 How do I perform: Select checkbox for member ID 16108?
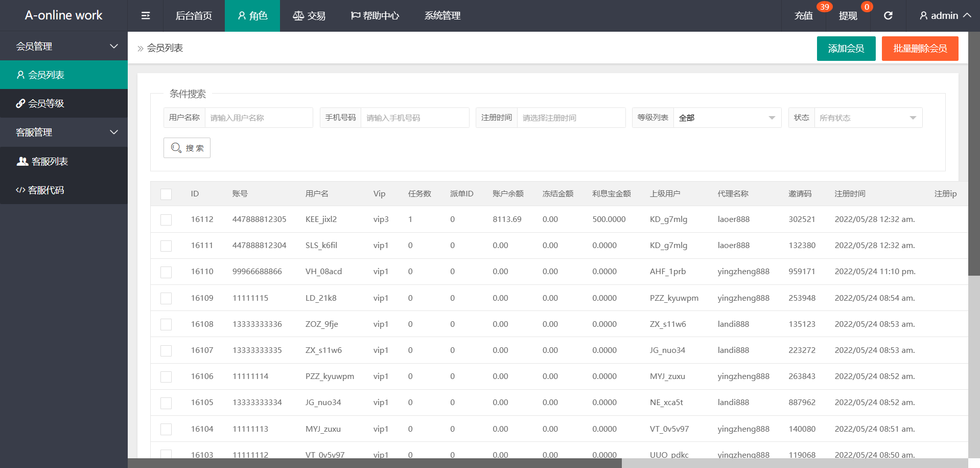pos(166,325)
